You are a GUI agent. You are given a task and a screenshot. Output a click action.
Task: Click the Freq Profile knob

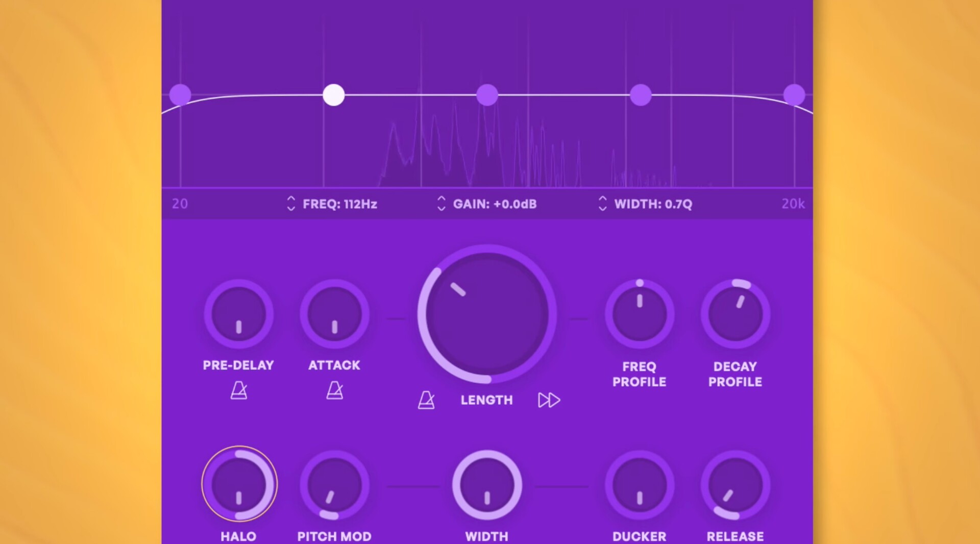[640, 314]
